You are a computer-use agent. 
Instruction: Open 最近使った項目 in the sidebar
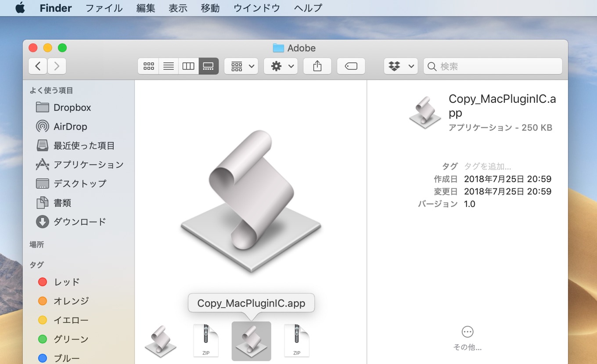click(75, 145)
